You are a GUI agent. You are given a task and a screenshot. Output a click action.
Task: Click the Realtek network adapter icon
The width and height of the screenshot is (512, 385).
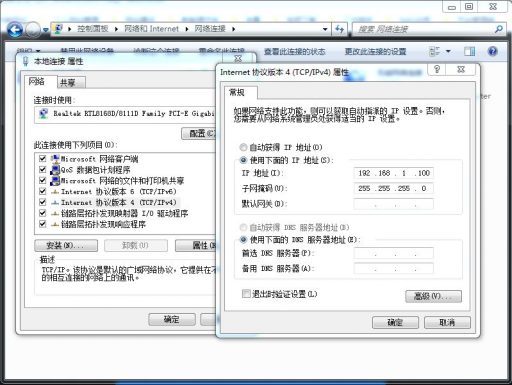[x=43, y=114]
